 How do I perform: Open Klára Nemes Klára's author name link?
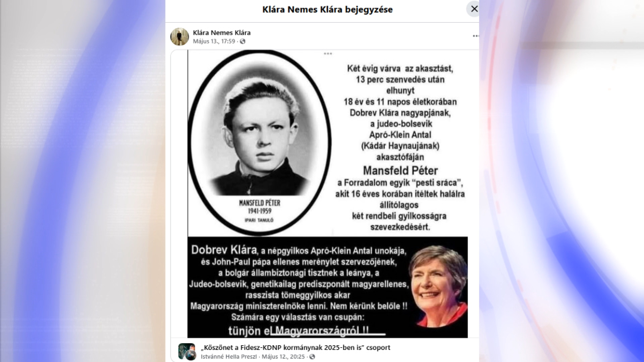(222, 33)
